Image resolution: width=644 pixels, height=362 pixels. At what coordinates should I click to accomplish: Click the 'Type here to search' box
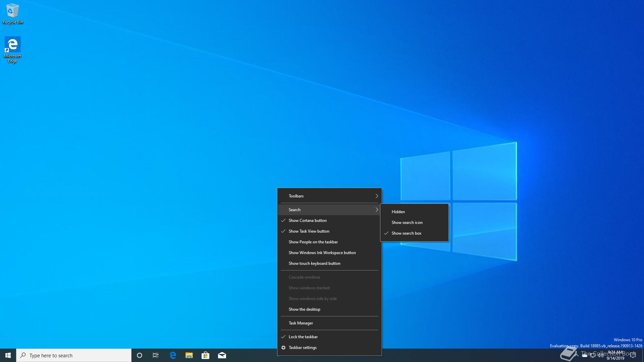[x=74, y=355]
